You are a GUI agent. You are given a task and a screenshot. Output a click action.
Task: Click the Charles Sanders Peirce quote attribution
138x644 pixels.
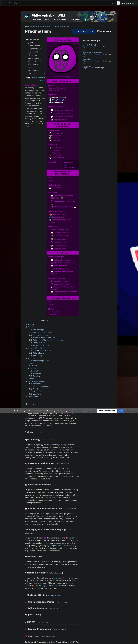[38, 79]
